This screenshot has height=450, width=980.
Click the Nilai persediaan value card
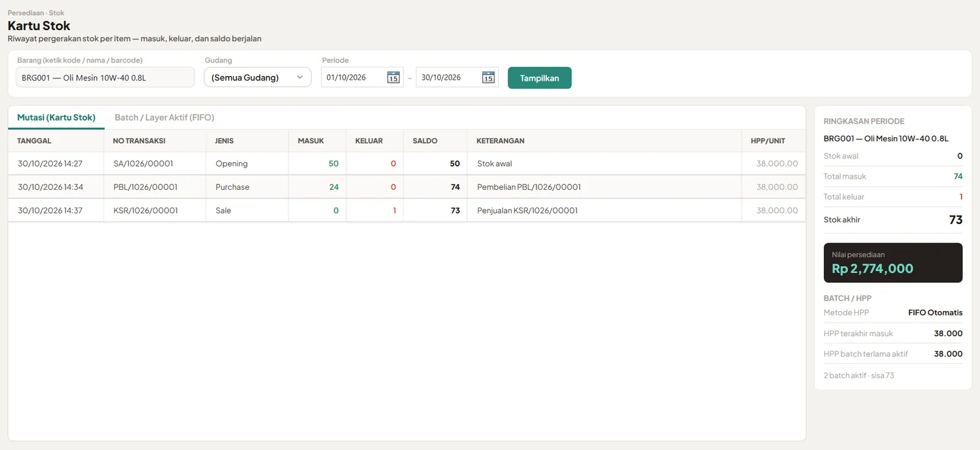[893, 263]
